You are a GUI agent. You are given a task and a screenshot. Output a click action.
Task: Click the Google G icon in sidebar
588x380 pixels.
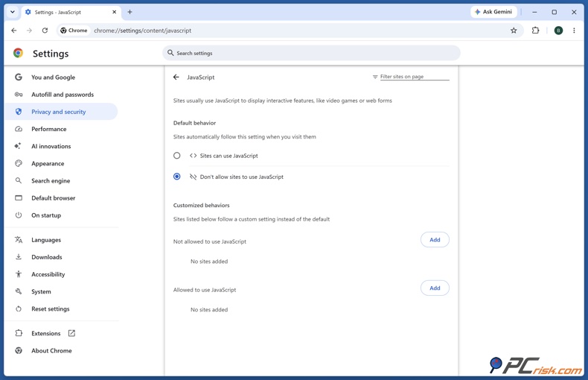click(19, 77)
